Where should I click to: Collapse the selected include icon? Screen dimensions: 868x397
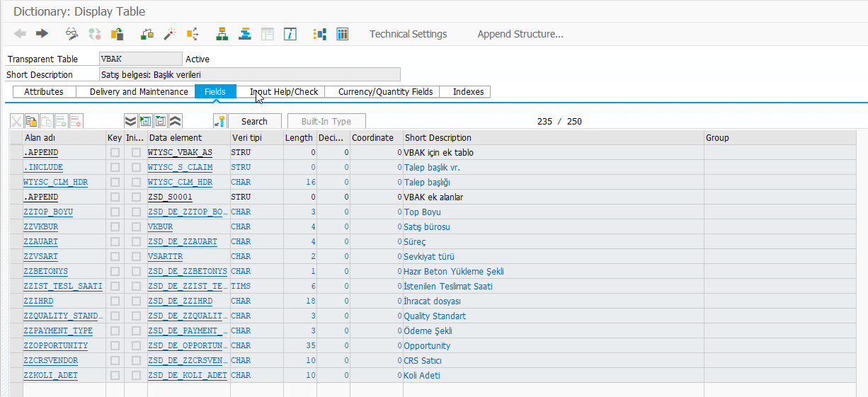pos(161,121)
